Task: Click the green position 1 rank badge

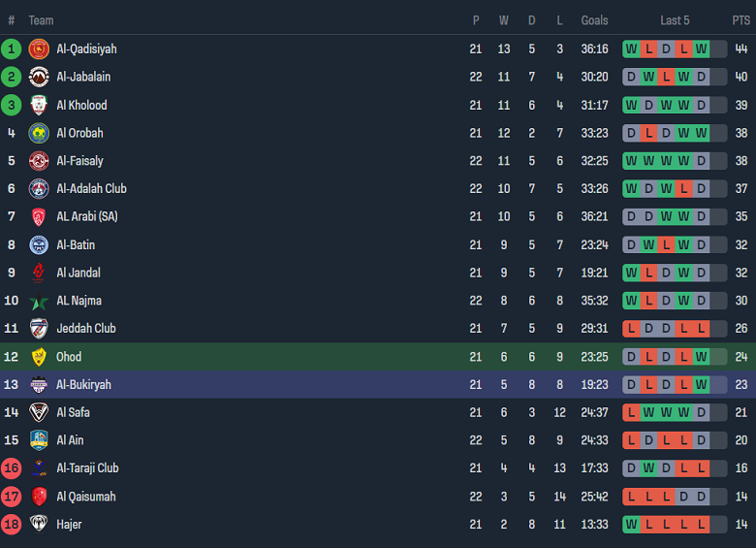Action: [12, 48]
